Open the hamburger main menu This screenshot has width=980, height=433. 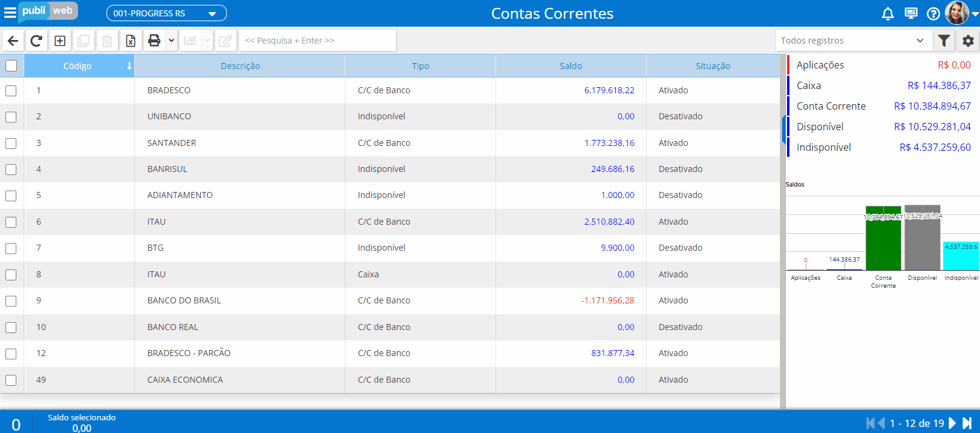(x=10, y=13)
